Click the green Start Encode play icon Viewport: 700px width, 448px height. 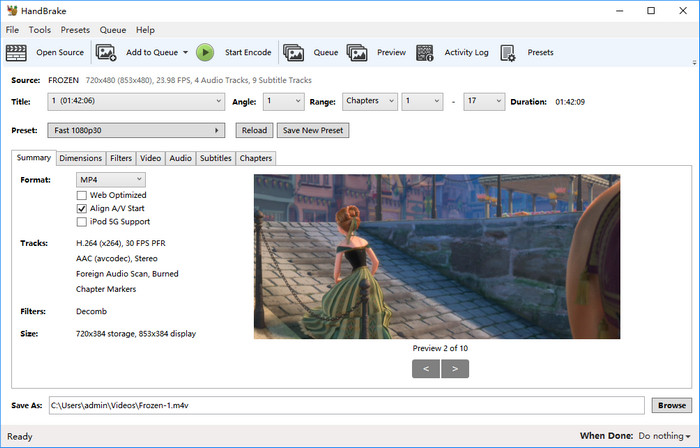tap(205, 53)
